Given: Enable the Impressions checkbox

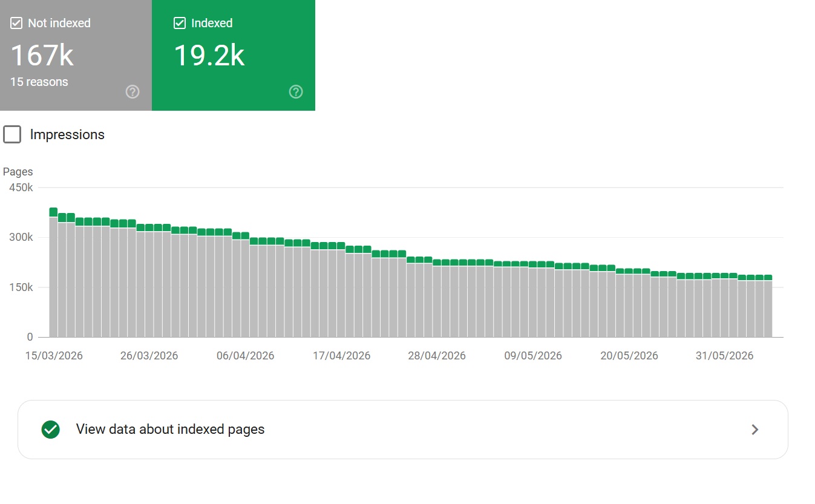Looking at the screenshot, I should [x=12, y=134].
